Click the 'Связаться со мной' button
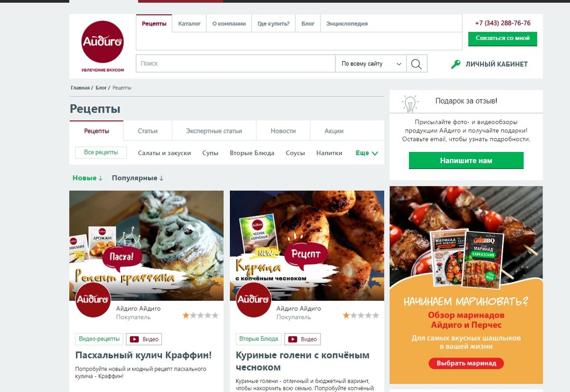Viewport: 570px width, 392px height. tap(503, 38)
